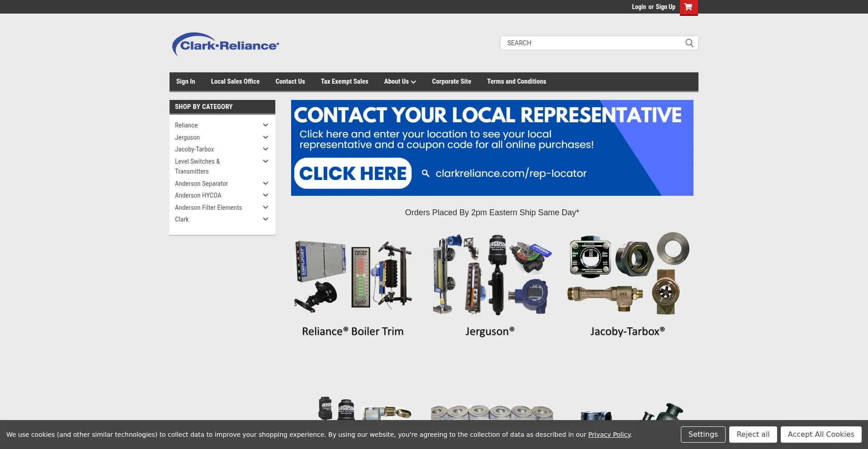
Task: Select Jerguson category in sidebar
Action: [187, 137]
